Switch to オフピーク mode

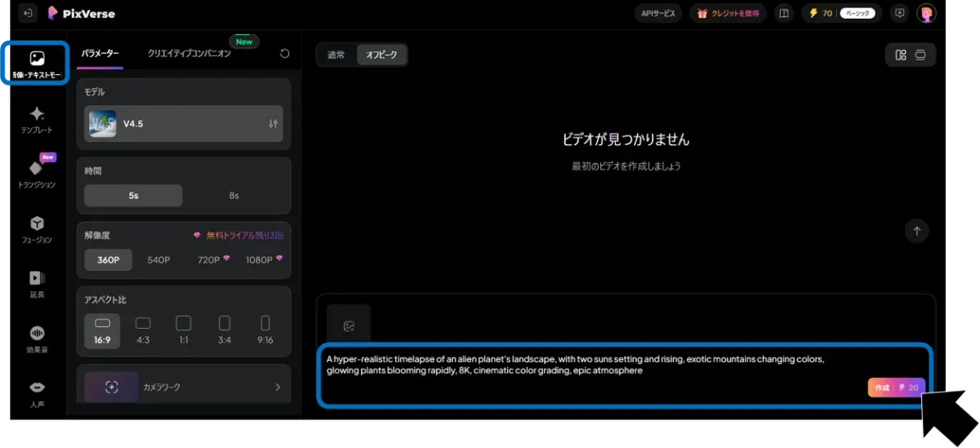tap(381, 55)
